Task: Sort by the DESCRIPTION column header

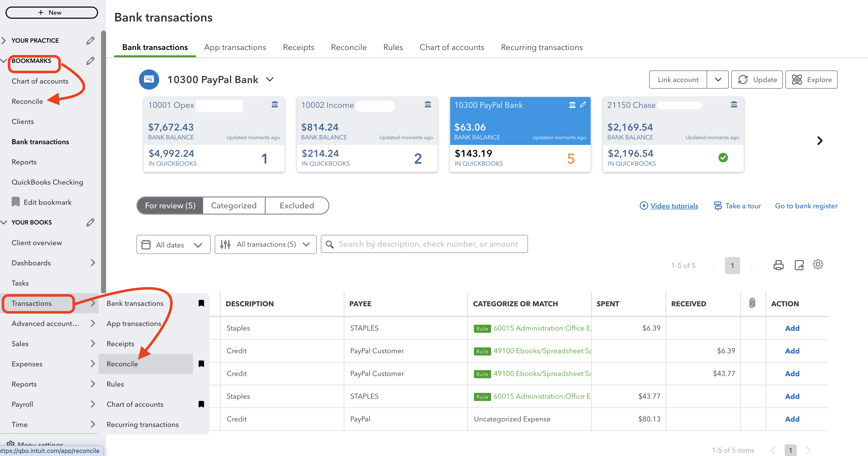Action: 249,304
